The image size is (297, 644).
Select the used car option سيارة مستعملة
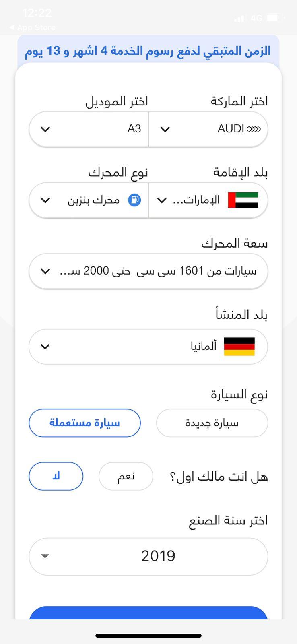[x=85, y=423]
